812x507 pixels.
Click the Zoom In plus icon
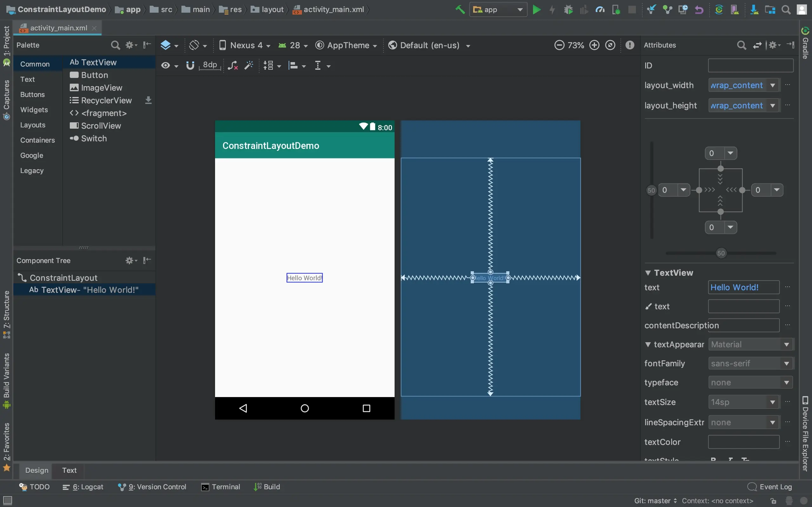click(594, 45)
